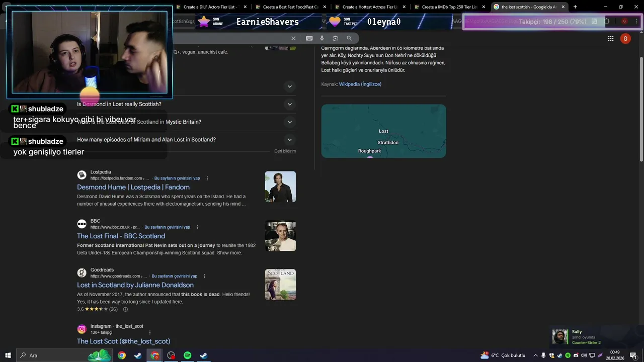644x362 pixels.
Task: Open the network tray icon
Action: (x=592, y=355)
